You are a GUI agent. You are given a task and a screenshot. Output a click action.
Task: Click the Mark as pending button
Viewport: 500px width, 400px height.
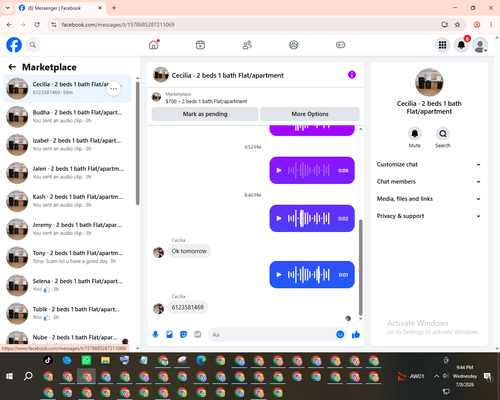tap(205, 114)
